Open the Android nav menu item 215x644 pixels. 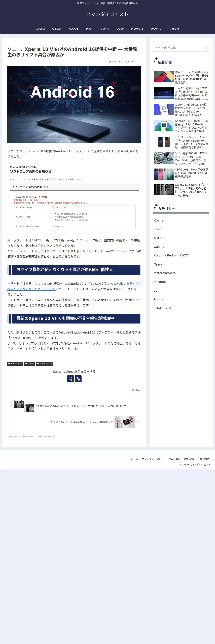pos(174,29)
